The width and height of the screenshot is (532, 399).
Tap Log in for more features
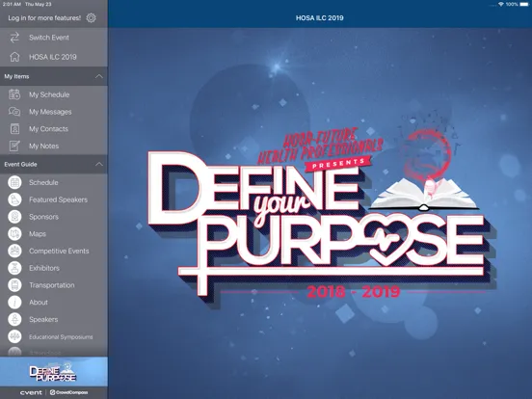click(x=44, y=18)
